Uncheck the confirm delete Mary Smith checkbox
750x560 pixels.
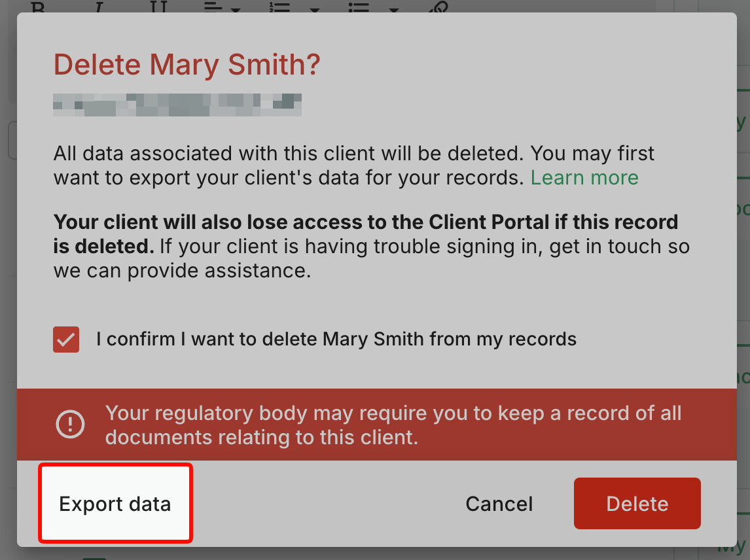(66, 340)
